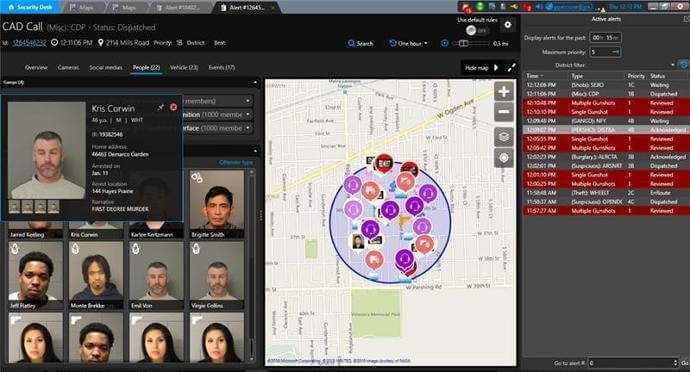The image size is (690, 372).
Task: Toggle the Use default rules switch
Action: pyautogui.click(x=476, y=30)
